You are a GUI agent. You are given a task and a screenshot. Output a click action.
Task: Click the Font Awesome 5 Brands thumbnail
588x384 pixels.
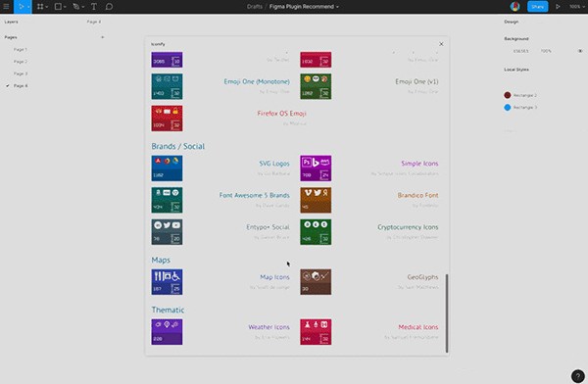point(167,200)
